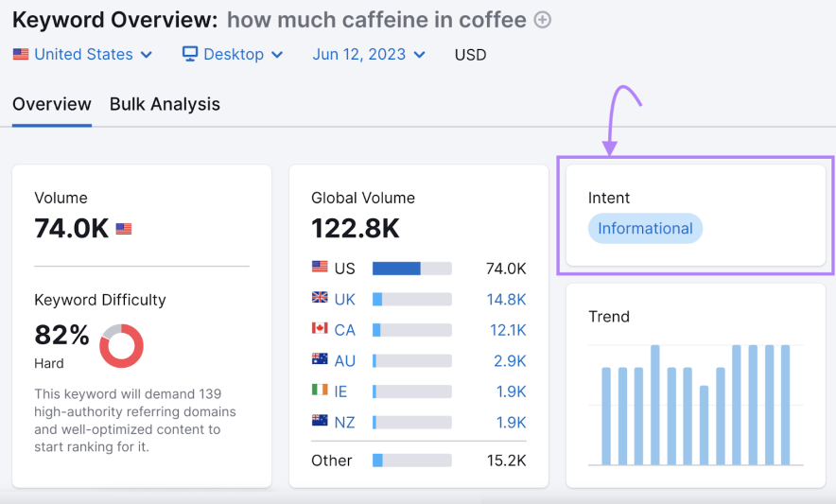Open the UK 14.8K volume link

[x=506, y=299]
